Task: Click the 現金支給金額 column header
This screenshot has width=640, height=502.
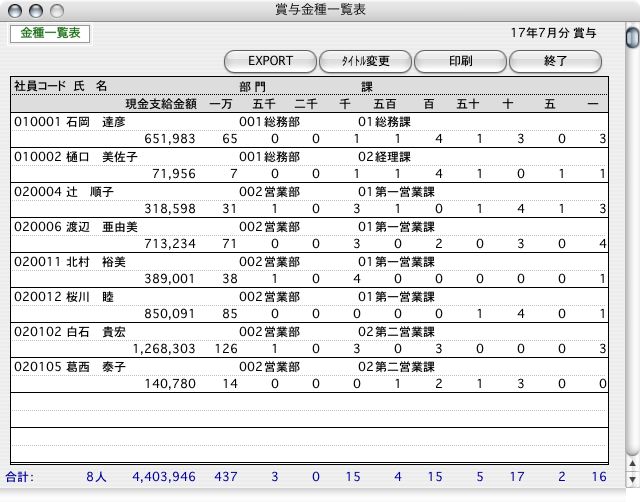Action: 160,103
